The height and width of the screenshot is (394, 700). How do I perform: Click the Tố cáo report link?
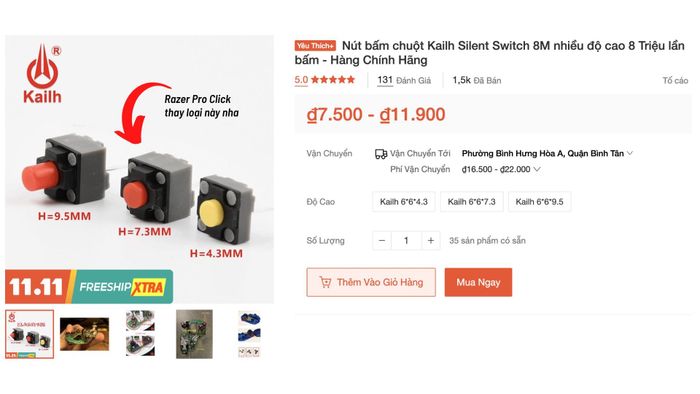click(x=675, y=81)
